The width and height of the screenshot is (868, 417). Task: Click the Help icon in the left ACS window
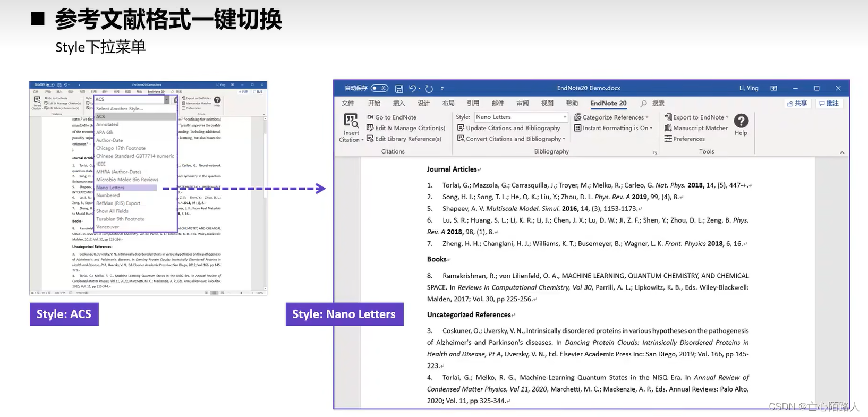click(217, 100)
